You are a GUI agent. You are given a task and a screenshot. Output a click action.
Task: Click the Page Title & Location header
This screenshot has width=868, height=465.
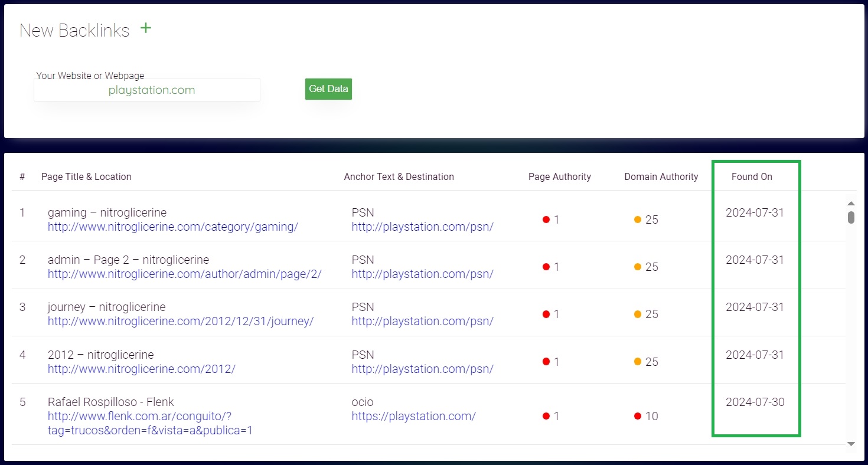tap(86, 176)
